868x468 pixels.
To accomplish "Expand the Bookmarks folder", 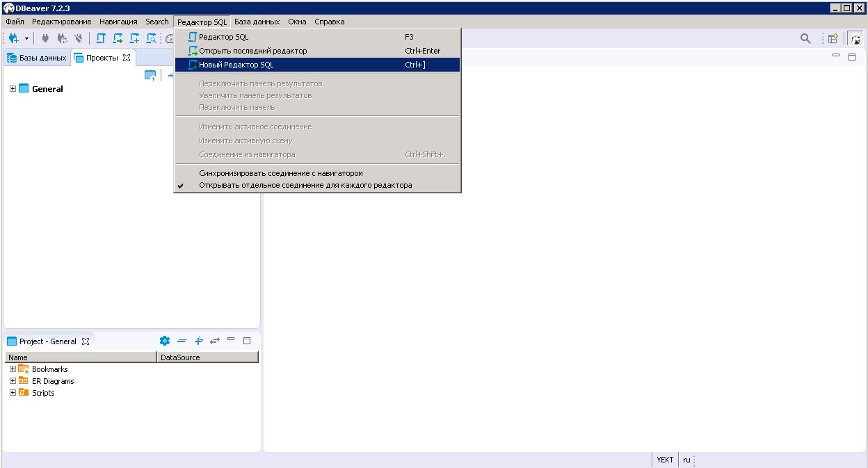I will click(13, 369).
